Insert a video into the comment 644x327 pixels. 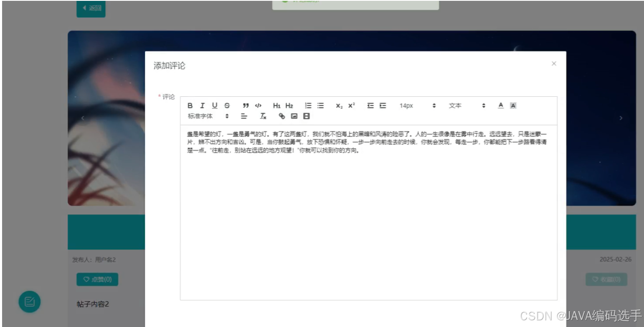pyautogui.click(x=307, y=116)
